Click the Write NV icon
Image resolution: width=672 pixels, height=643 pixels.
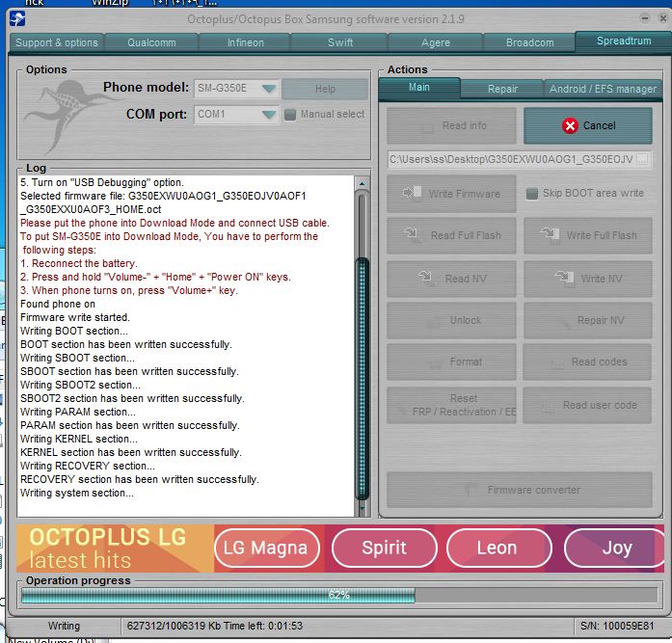click(x=564, y=278)
